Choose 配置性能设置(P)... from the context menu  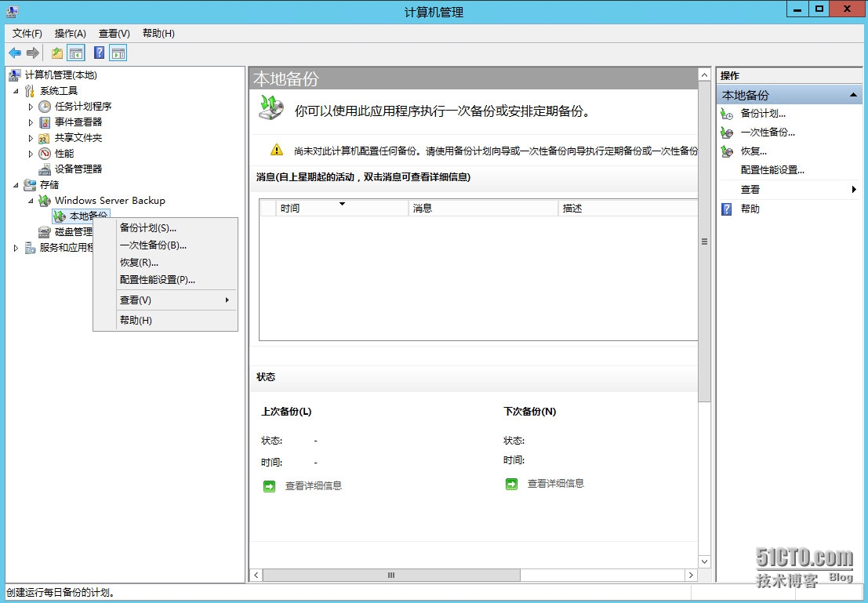[165, 280]
